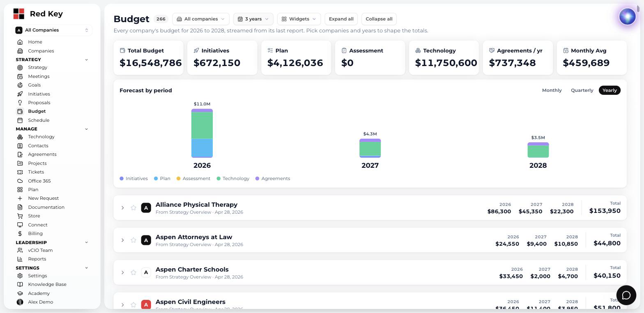The height and width of the screenshot is (313, 644).
Task: Open the Store cart icon
Action: (20, 216)
